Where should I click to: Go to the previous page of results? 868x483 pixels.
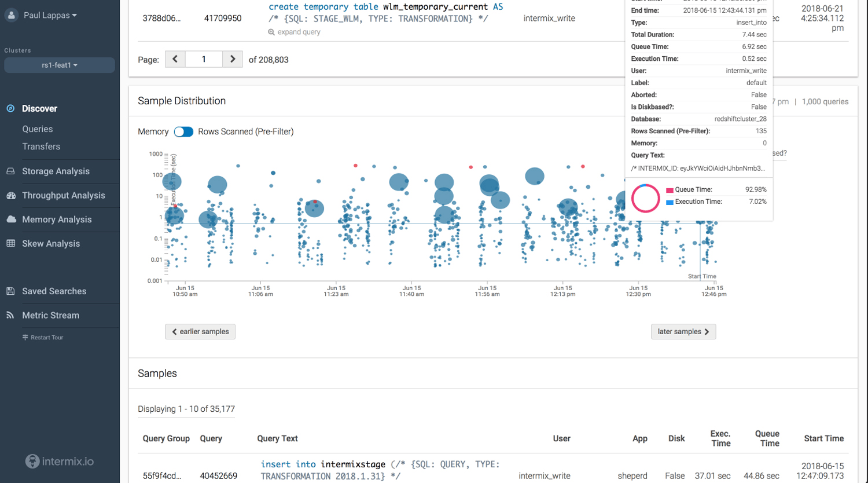[x=175, y=59]
